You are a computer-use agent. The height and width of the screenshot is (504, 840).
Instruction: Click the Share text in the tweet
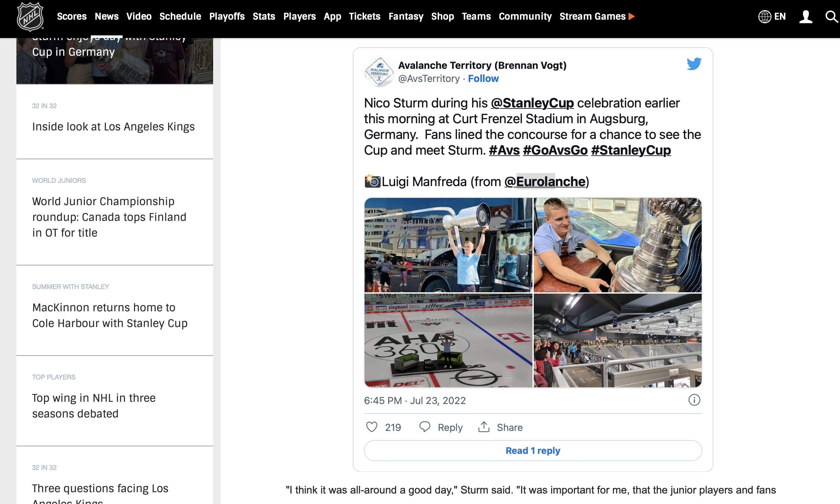click(x=510, y=427)
